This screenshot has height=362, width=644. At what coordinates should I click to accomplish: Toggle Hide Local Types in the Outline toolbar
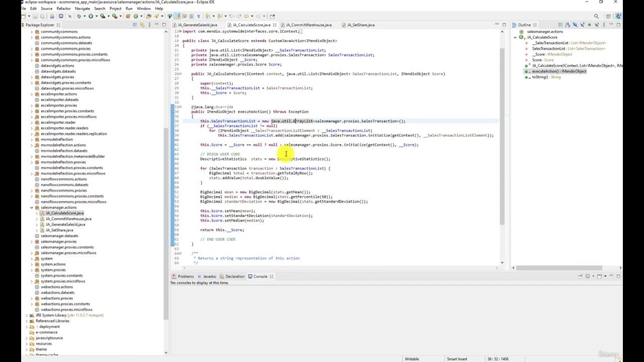tap(597, 25)
